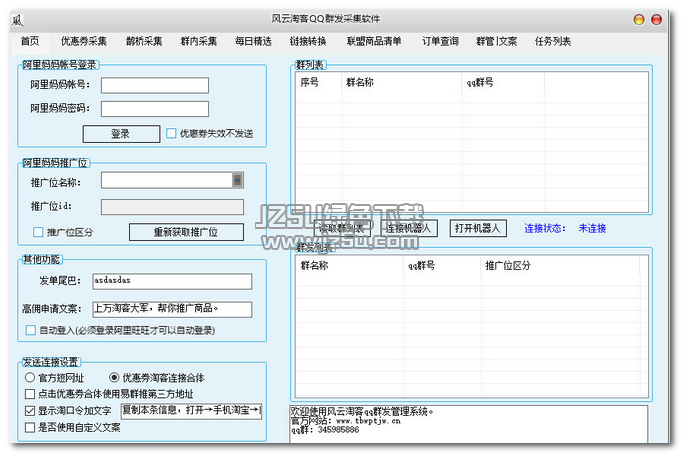Click 群名称 header in 群列表
The width and height of the screenshot is (681, 454).
click(x=360, y=82)
